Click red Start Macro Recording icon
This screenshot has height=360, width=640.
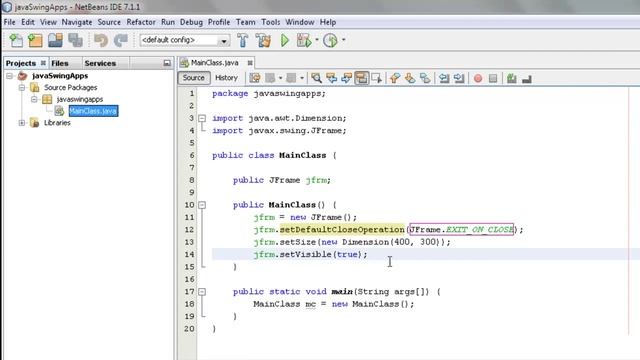[x=478, y=78]
